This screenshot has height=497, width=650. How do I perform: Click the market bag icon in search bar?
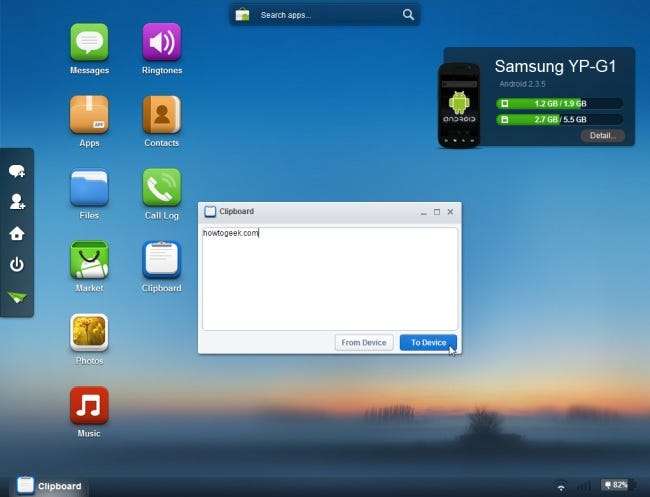click(x=243, y=15)
